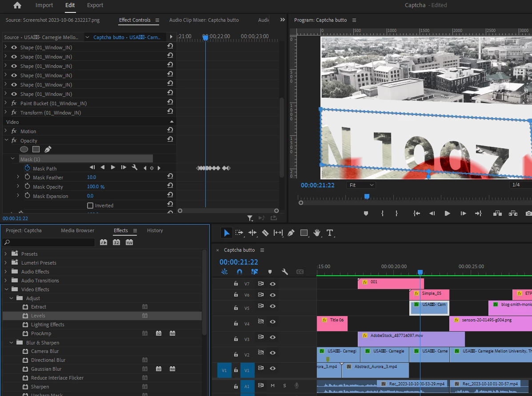Image resolution: width=532 pixels, height=396 pixels.
Task: Toggle Mask Path animation stopwatch
Action: pos(27,168)
